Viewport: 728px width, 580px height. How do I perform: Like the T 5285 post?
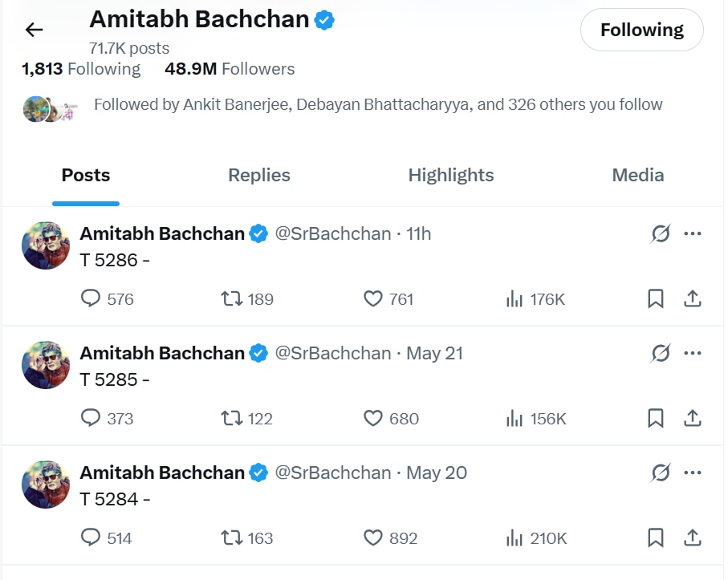click(373, 419)
